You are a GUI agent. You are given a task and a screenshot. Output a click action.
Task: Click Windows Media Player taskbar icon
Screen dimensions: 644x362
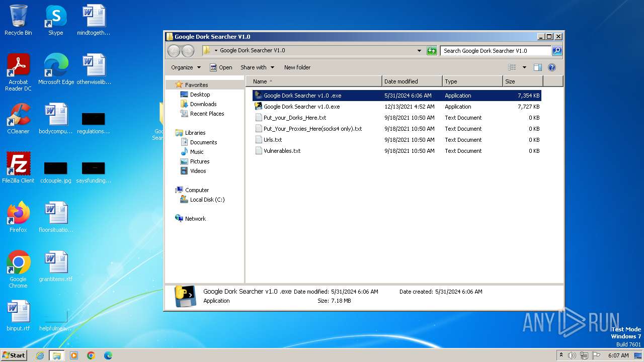click(74, 355)
